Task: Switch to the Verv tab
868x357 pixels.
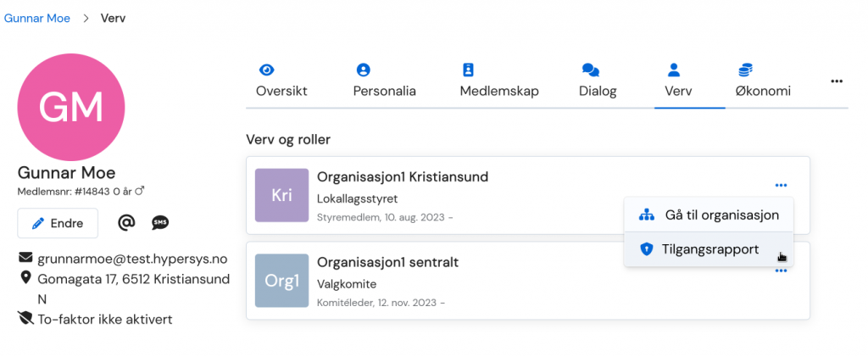Action: [x=673, y=81]
